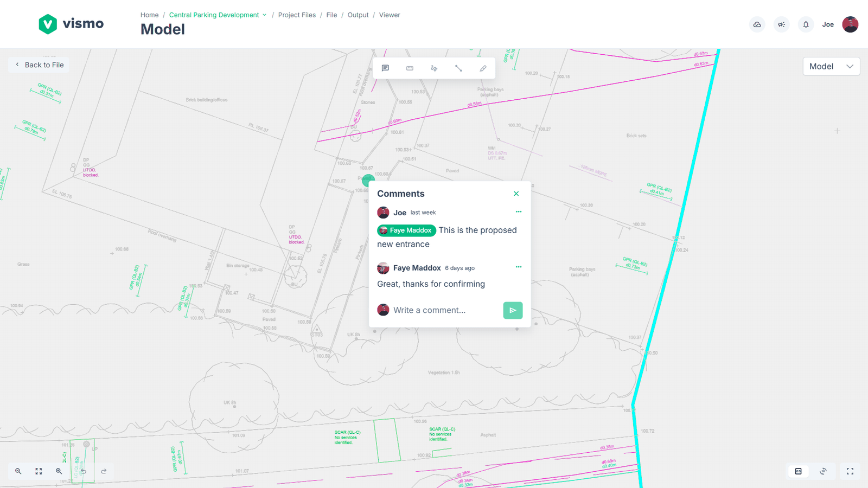
Task: Fit drawing to screen with the expand-corners icon
Action: (x=39, y=471)
